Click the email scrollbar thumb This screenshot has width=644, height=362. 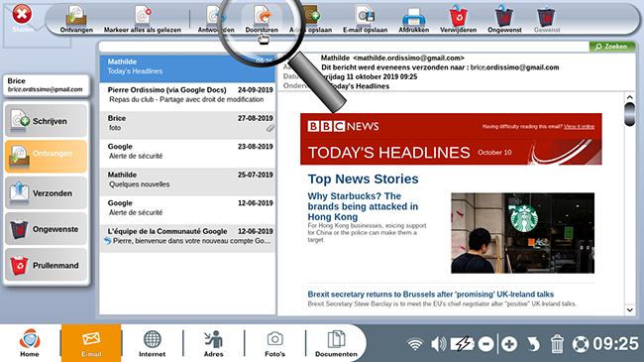(629, 114)
